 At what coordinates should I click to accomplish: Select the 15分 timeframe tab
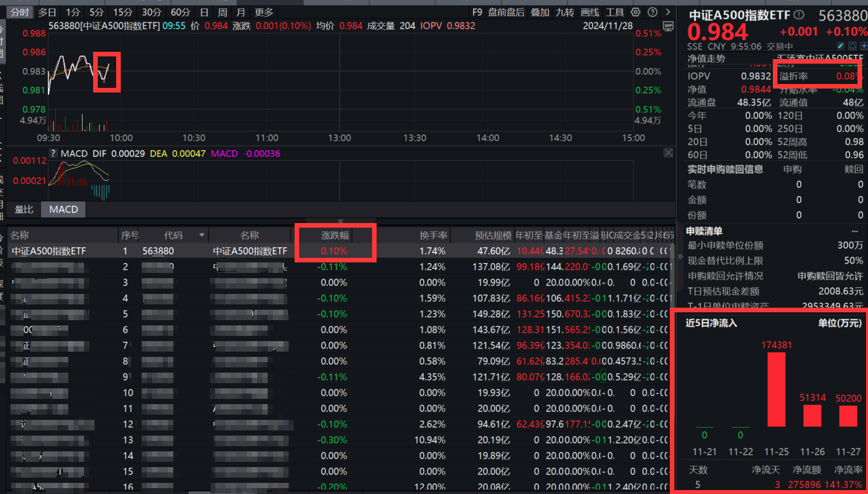coord(123,12)
